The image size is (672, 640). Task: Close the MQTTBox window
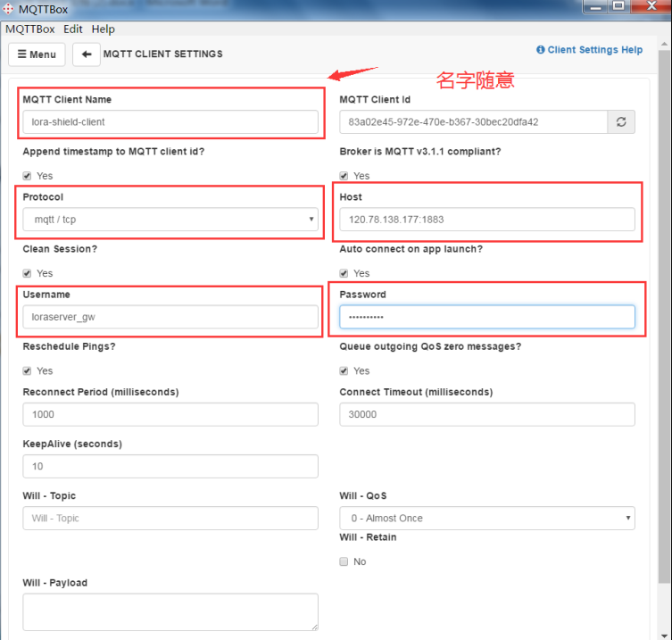[651, 6]
